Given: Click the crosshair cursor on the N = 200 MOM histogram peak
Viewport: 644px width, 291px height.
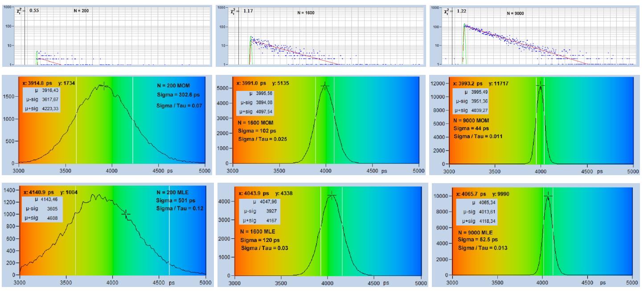Looking at the screenshot, I should coord(104,87).
